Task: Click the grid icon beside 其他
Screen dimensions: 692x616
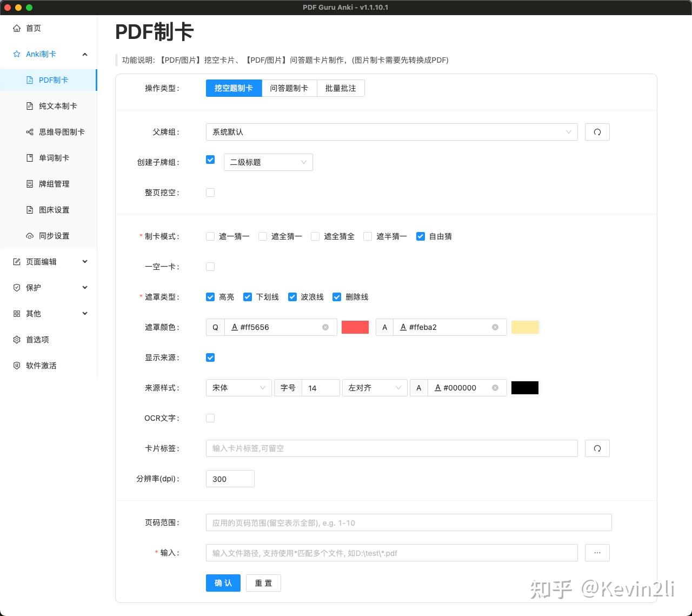Action: point(17,314)
